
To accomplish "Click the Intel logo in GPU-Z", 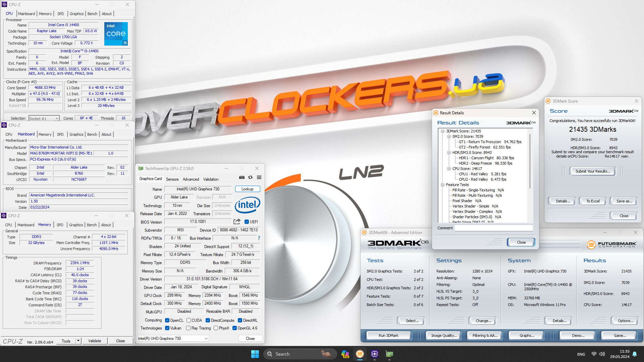I will (248, 204).
